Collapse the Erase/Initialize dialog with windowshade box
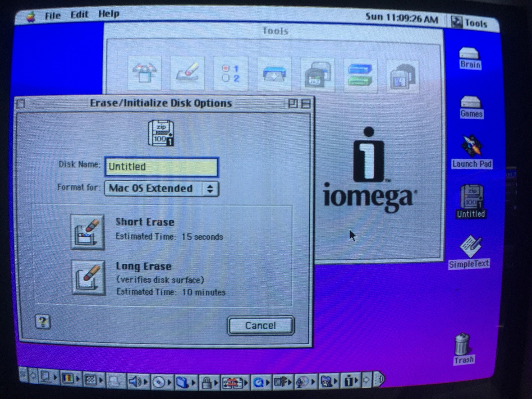This screenshot has height=399, width=532. [x=306, y=104]
